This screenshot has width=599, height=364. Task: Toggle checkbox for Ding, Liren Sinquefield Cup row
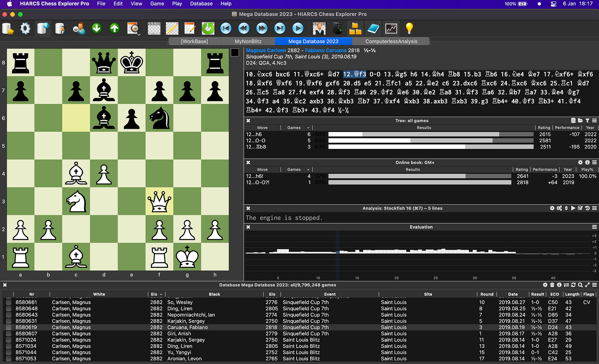pyautogui.click(x=9, y=308)
